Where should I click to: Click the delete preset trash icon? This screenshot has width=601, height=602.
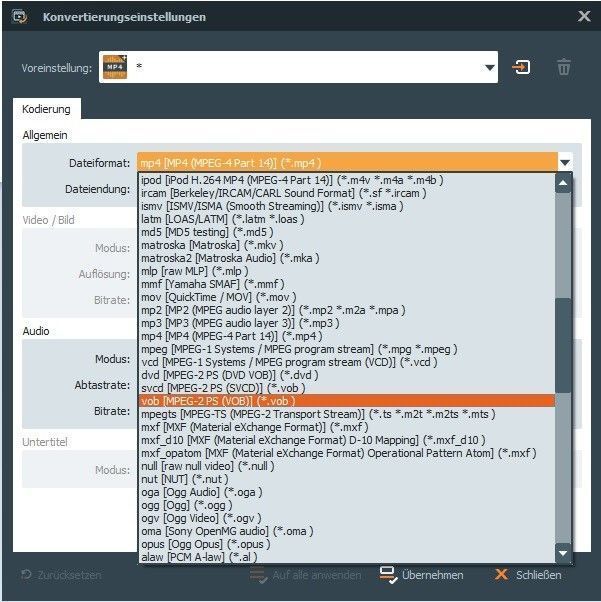click(564, 68)
